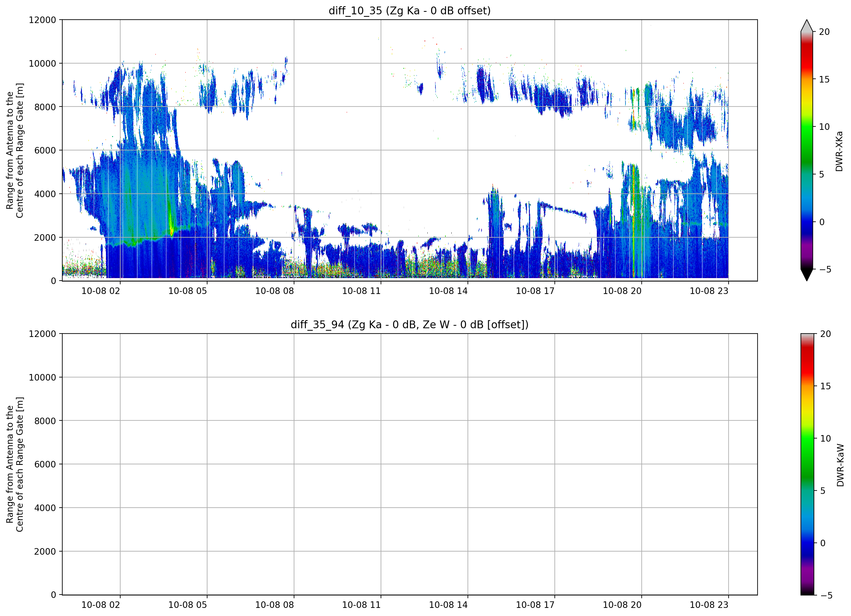The image size is (851, 616).
Task: Click the 5 tick on DWR-KaW colorbar
Action: coord(823,491)
